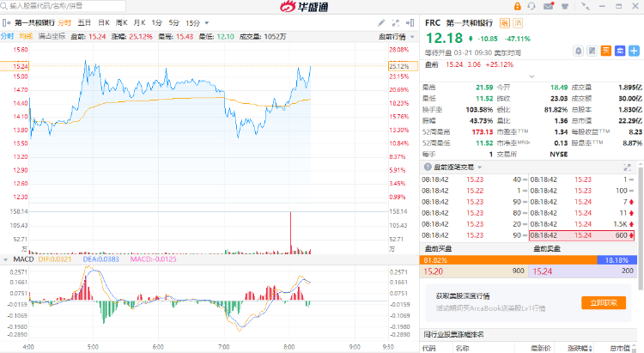Click the 第一共和银行 title above chart
Viewport: 644px width, 353px height.
point(34,23)
